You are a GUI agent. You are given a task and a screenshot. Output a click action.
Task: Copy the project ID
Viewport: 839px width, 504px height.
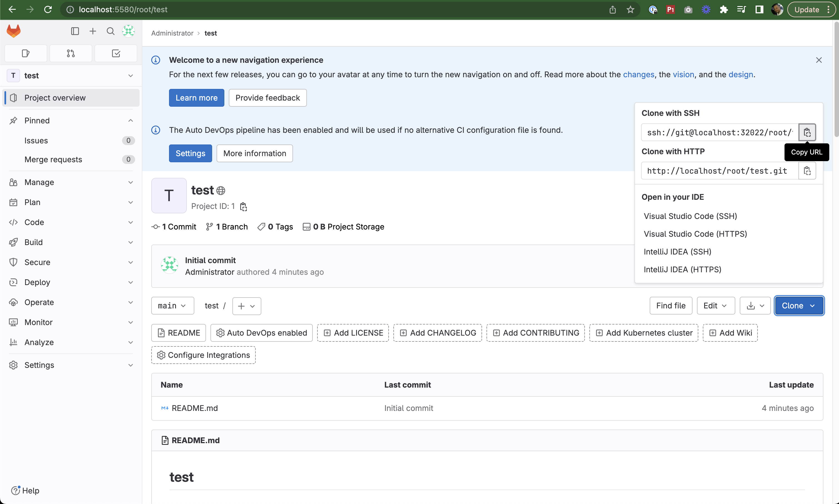coord(243,206)
